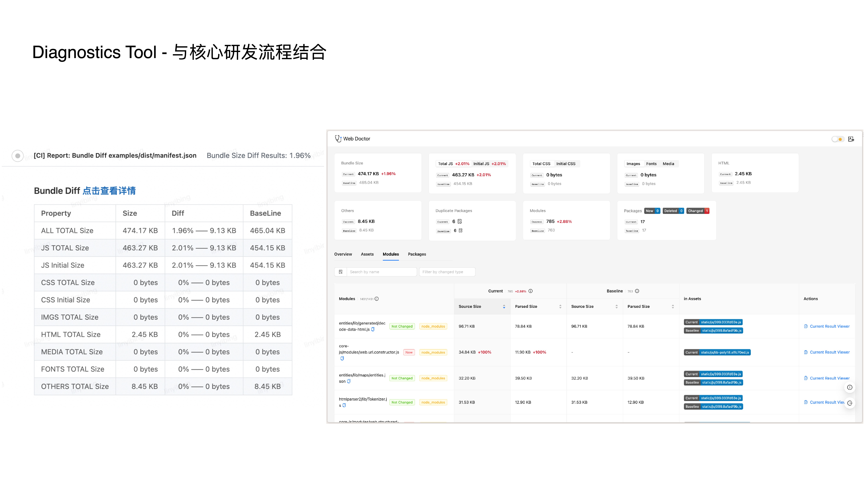
Task: Copy path of decode-data-html.js module
Action: 373,329
